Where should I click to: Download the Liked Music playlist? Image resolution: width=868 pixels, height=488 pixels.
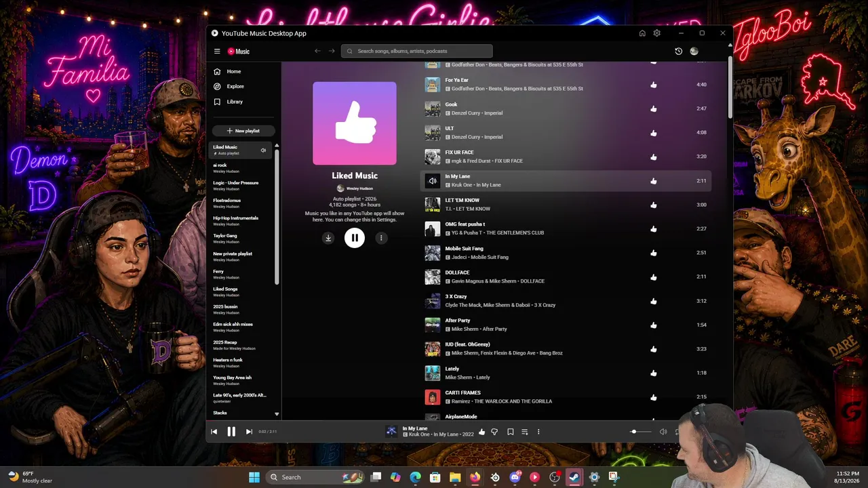[328, 238]
